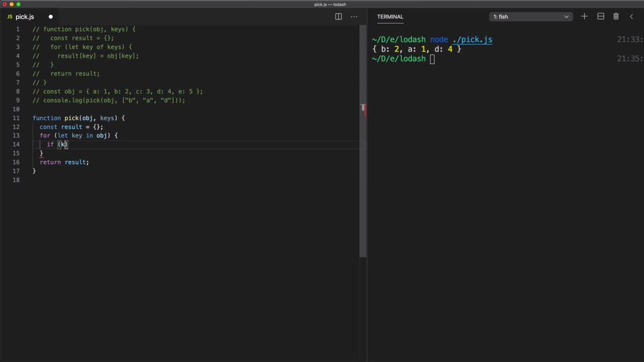Viewport: 644px width, 362px height.
Task: Click the editor vertical scrollbar
Action: click(363, 141)
